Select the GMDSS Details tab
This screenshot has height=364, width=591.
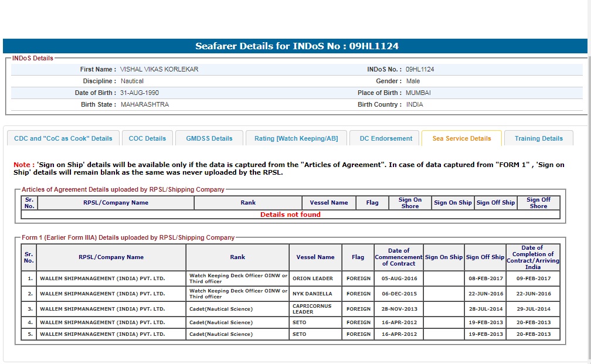click(209, 138)
